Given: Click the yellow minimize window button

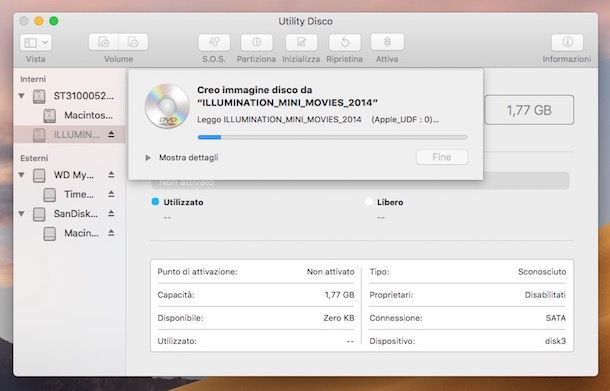Looking at the screenshot, I should point(39,21).
